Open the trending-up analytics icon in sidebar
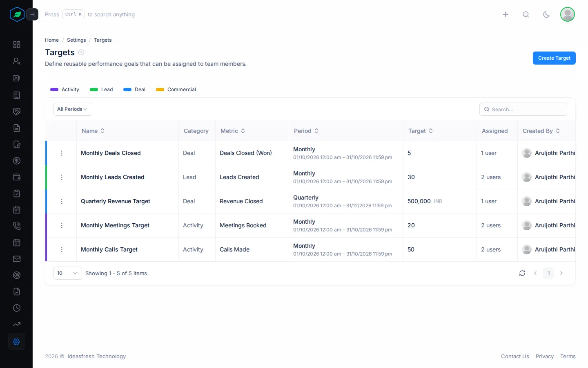The height and width of the screenshot is (368, 588). (x=17, y=324)
